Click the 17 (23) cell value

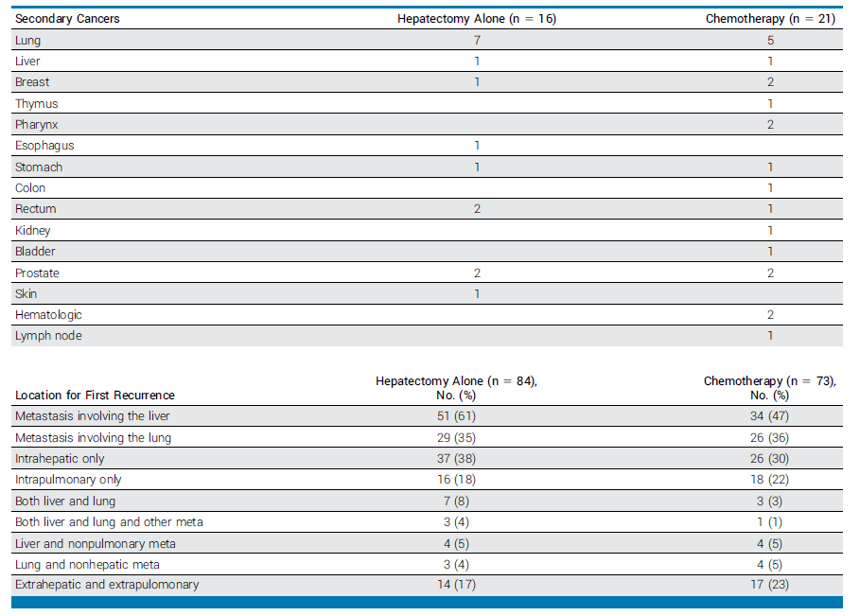tap(768, 585)
